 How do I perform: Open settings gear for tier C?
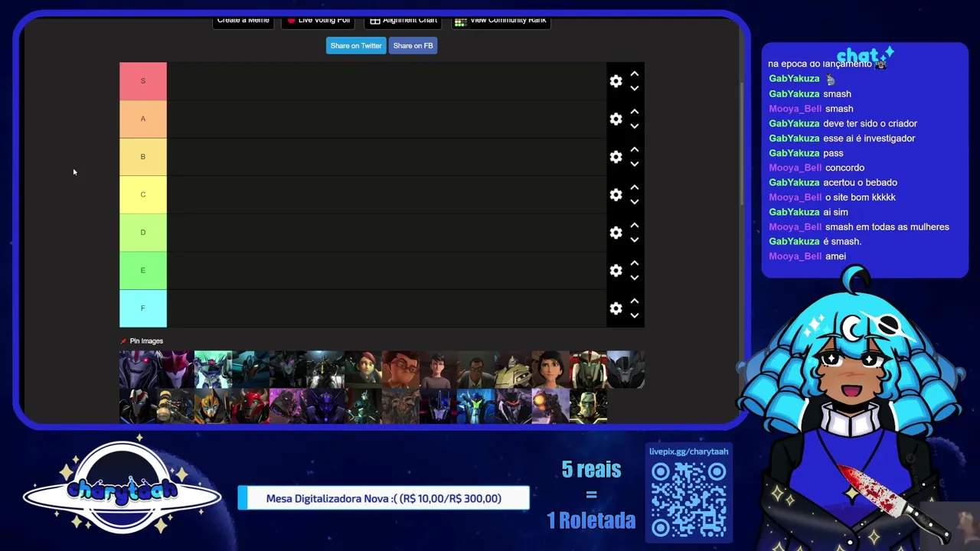pyautogui.click(x=616, y=194)
